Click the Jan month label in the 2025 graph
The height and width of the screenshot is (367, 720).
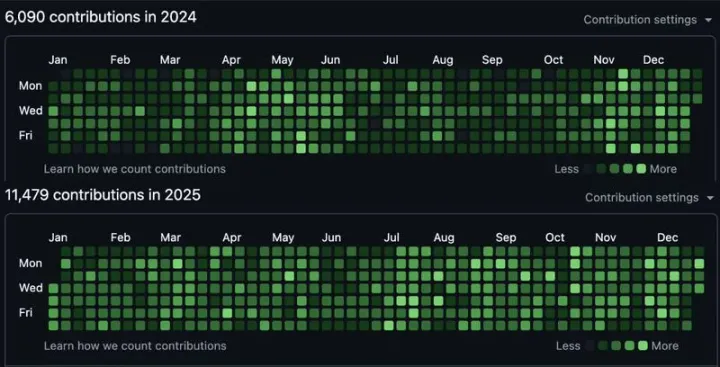pos(58,238)
